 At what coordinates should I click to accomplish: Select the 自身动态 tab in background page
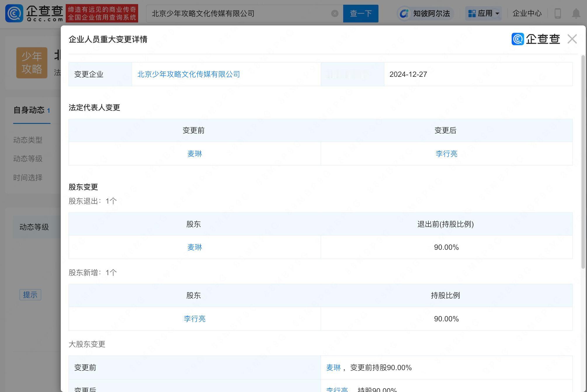tap(32, 110)
